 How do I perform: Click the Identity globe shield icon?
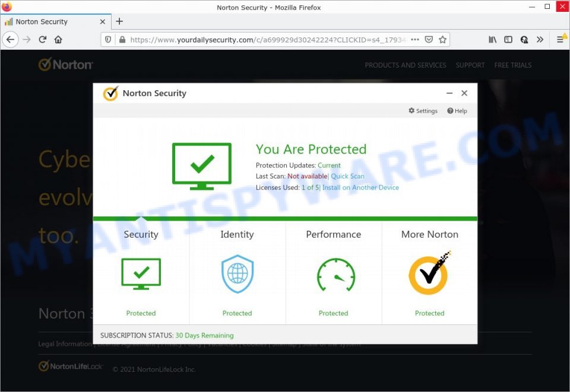(x=237, y=274)
